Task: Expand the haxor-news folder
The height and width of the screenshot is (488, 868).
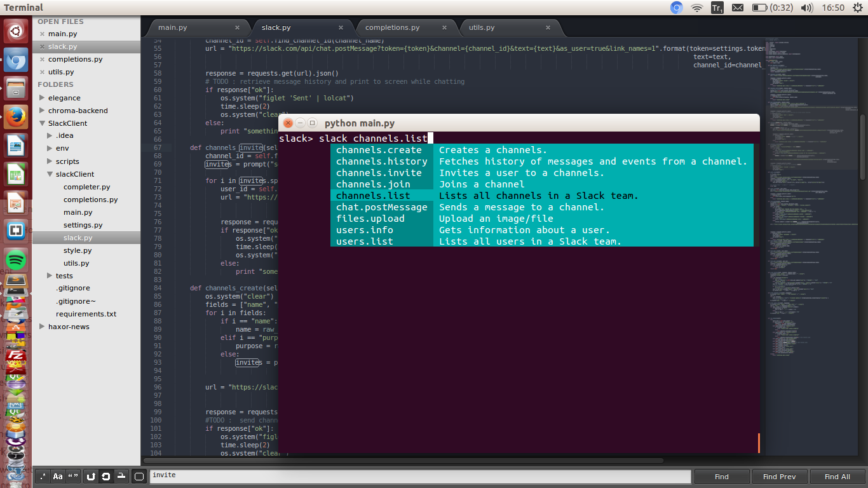Action: click(42, 327)
